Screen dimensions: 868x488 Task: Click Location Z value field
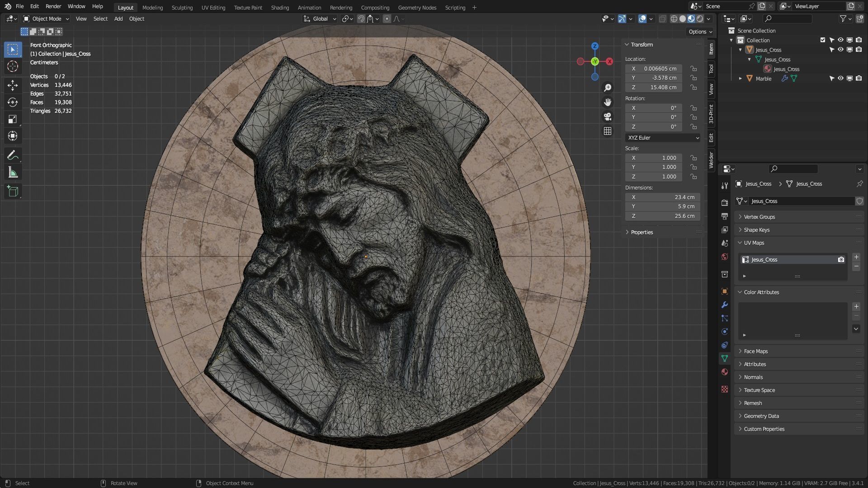point(654,88)
